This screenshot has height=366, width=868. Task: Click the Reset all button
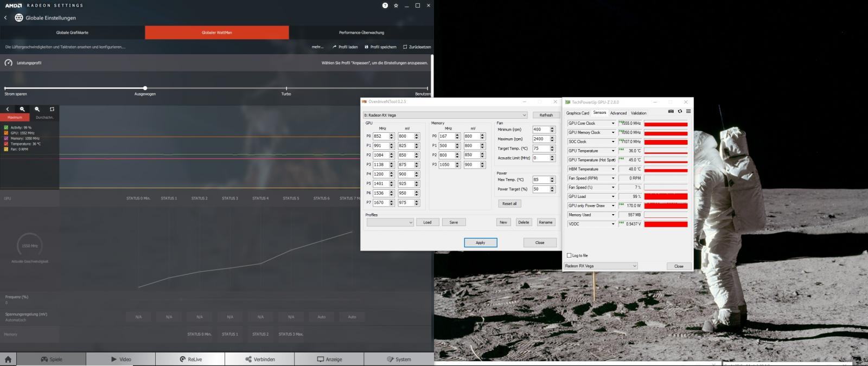pyautogui.click(x=509, y=203)
